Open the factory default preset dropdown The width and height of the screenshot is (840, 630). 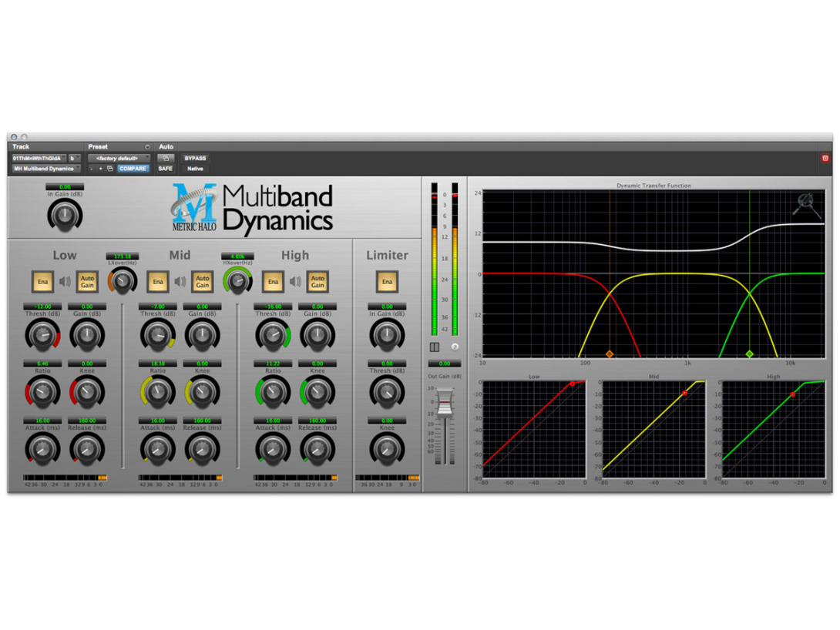[x=119, y=159]
